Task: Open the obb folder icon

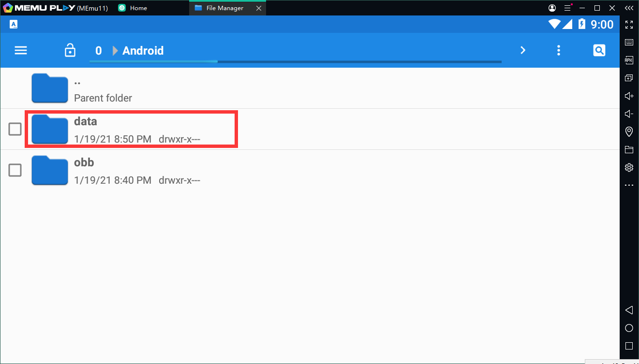Action: [x=50, y=170]
